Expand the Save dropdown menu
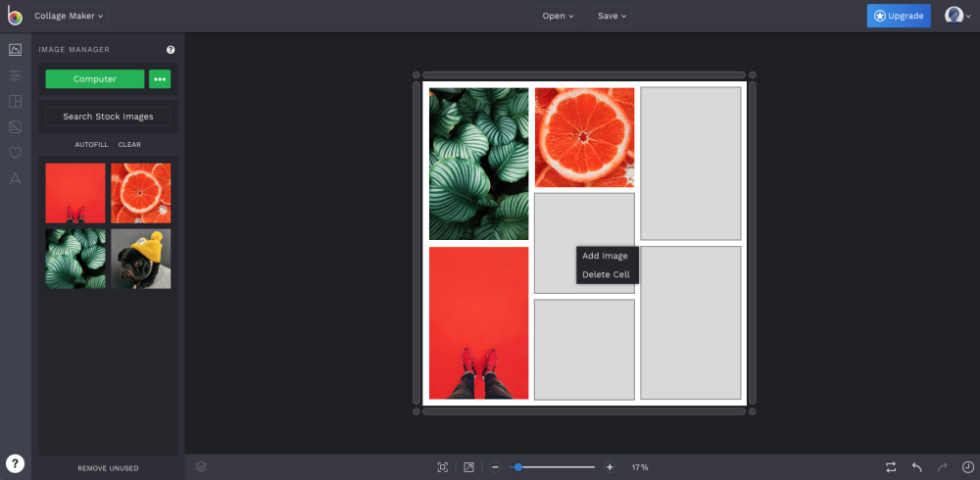980x480 pixels. pyautogui.click(x=612, y=16)
